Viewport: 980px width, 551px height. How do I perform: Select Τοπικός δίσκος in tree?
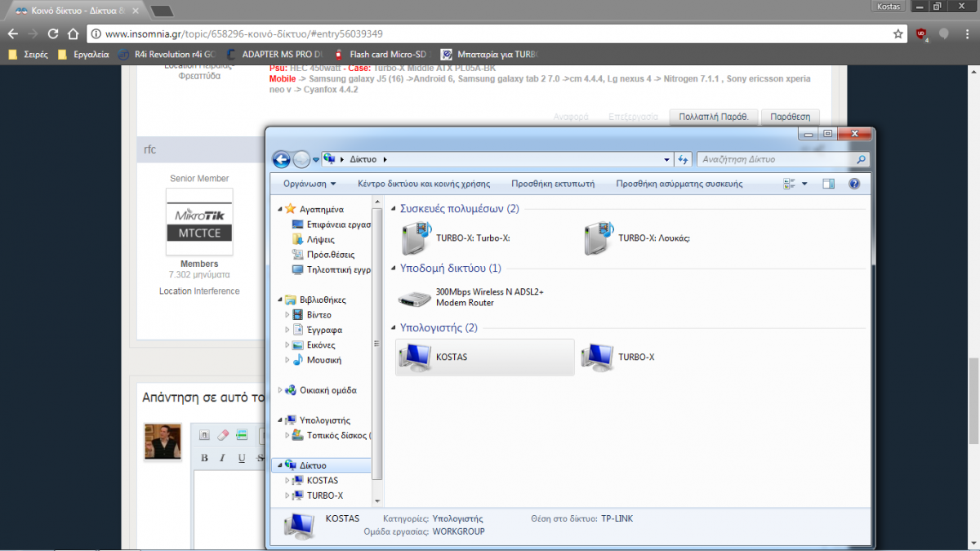click(x=333, y=435)
